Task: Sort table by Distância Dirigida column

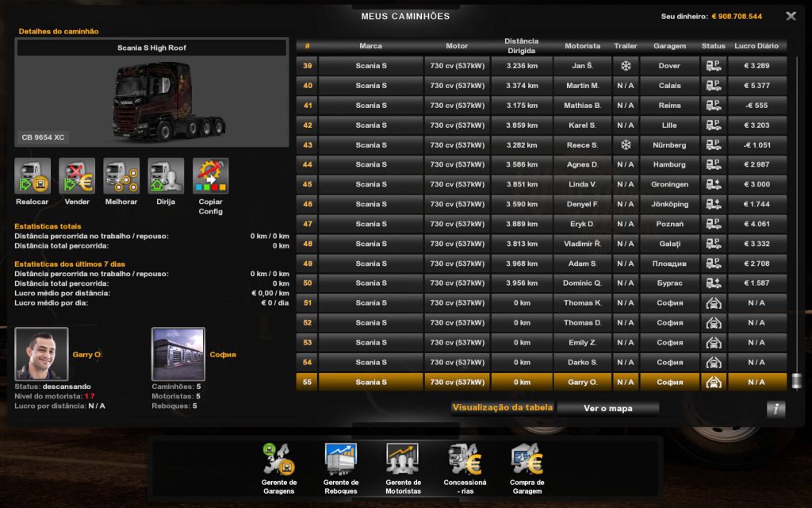Action: 521,46
